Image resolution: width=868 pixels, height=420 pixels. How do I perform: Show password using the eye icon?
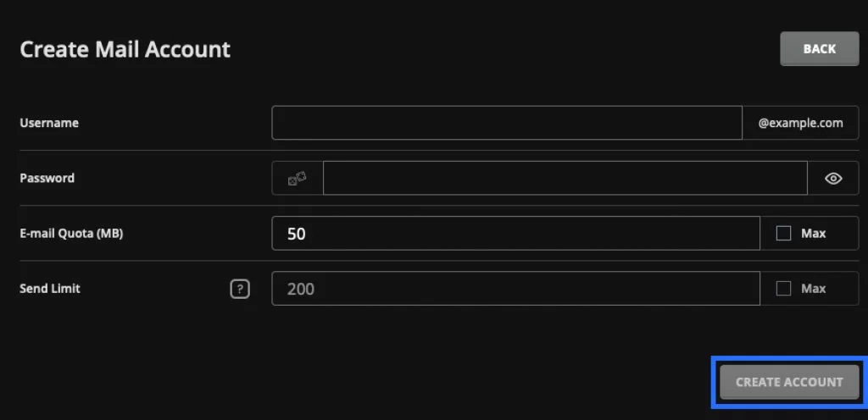[833, 179]
